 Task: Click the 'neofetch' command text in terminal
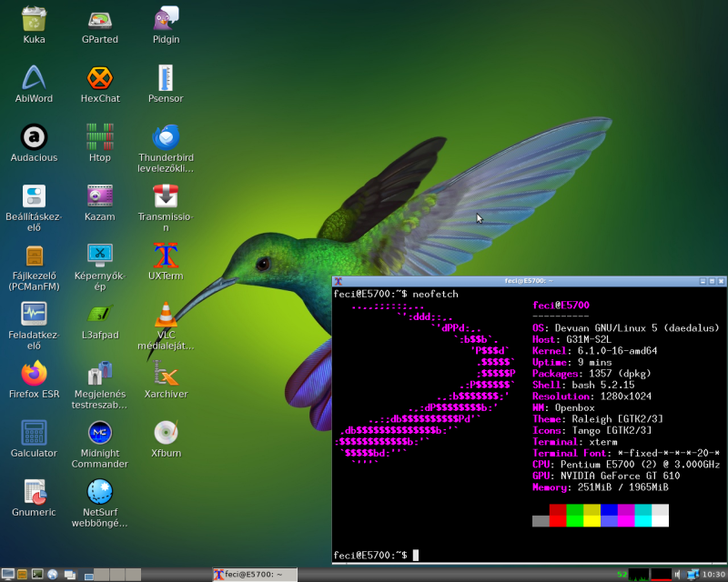[x=436, y=294]
